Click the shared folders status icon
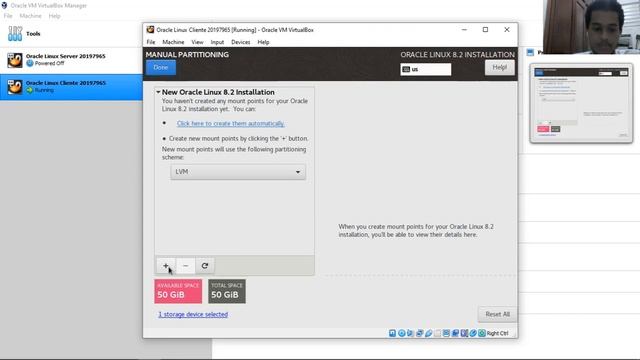Viewport: 640px width, 360px height. pos(437,333)
